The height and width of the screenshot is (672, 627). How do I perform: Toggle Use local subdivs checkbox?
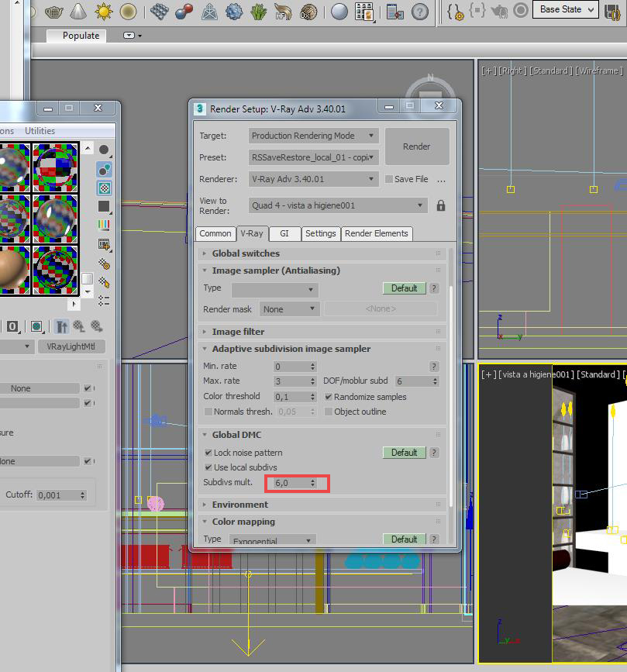pyautogui.click(x=208, y=467)
